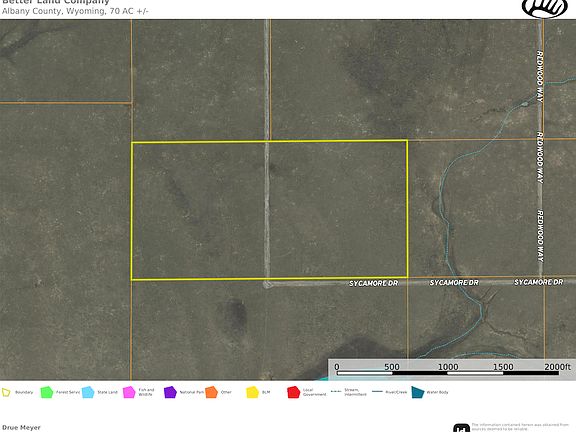Screen dimensions: 576x432
Task: Click the rightmost Sycamore Dr label
Action: tap(539, 282)
